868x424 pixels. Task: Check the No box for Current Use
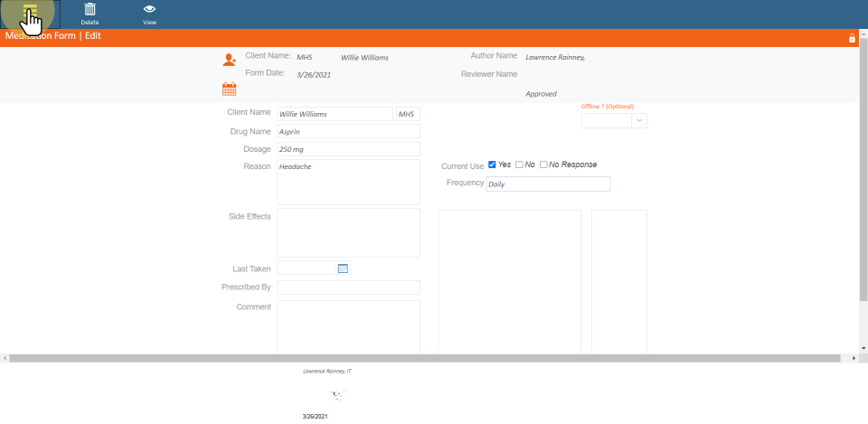tap(519, 165)
